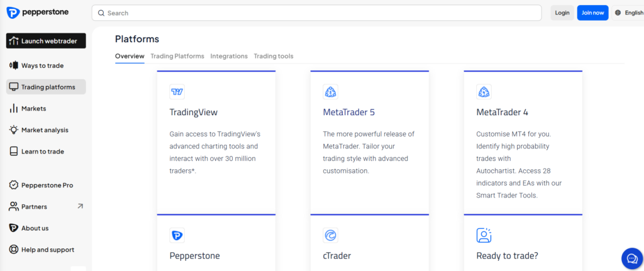
Task: Open the MetaTrader 4 card title
Action: (502, 112)
